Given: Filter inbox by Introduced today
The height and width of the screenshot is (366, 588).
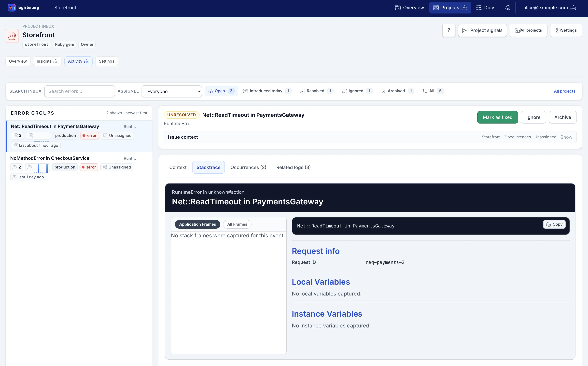Looking at the screenshot, I should click(x=267, y=91).
